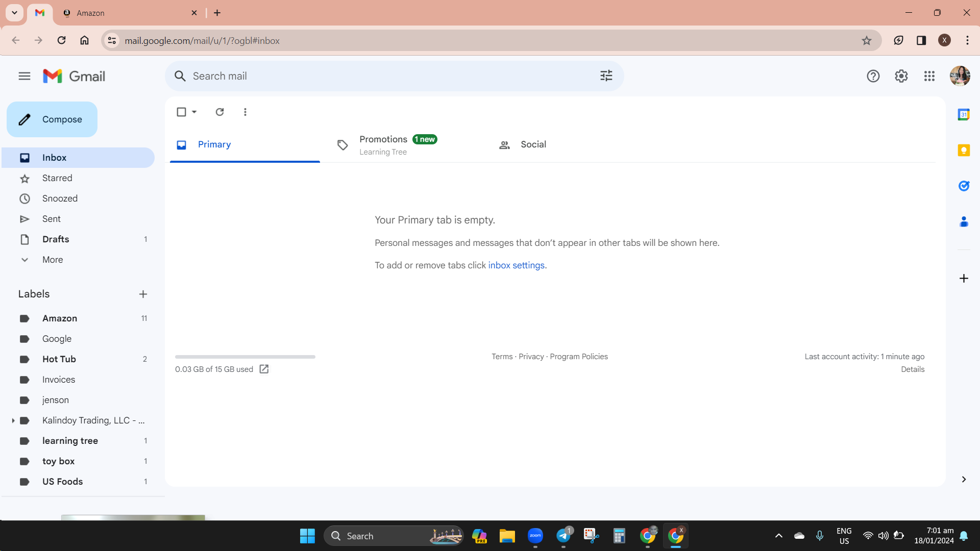Screen dimensions: 980x551
Task: Click the address bar URL
Action: [x=202, y=41]
